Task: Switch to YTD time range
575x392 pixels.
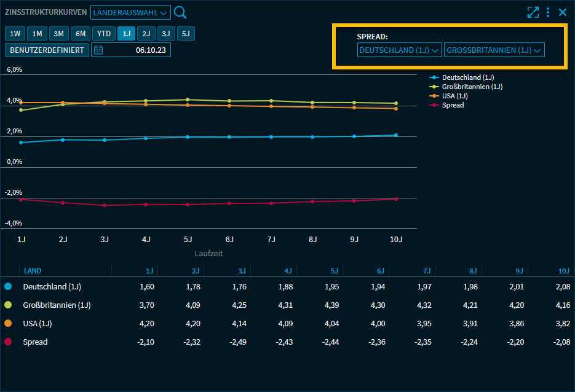Action: [104, 34]
